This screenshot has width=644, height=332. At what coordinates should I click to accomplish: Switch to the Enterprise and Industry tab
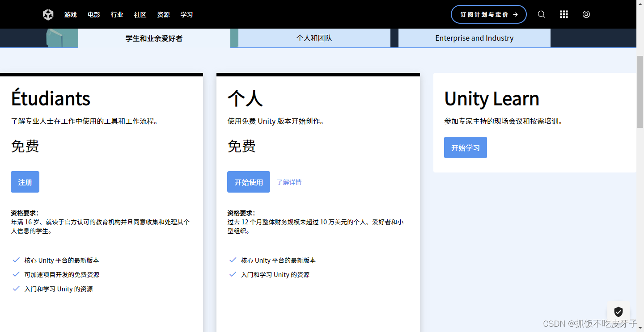pyautogui.click(x=475, y=38)
